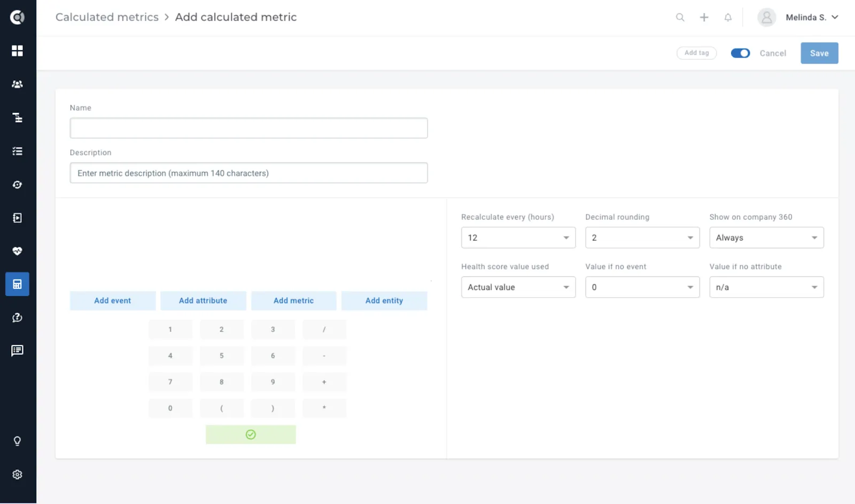Open the tasks checklist sidebar icon

17,151
